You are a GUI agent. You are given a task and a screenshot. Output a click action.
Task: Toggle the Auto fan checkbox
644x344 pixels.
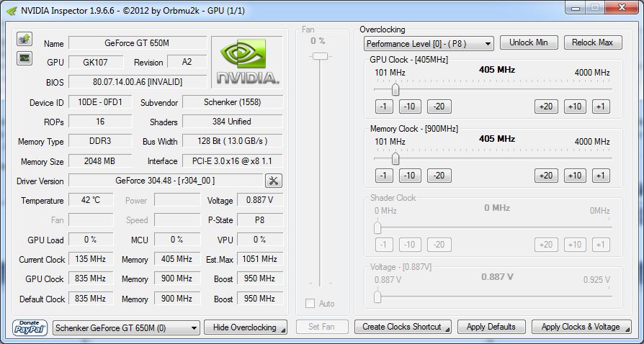pyautogui.click(x=310, y=304)
